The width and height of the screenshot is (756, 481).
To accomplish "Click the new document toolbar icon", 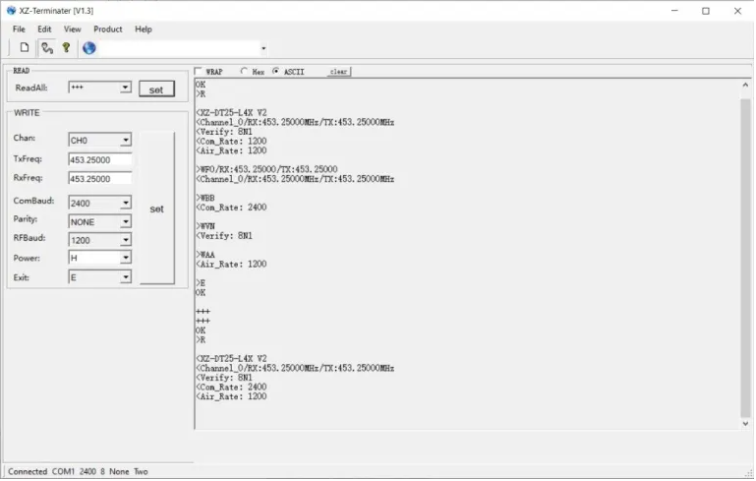I will coord(25,48).
